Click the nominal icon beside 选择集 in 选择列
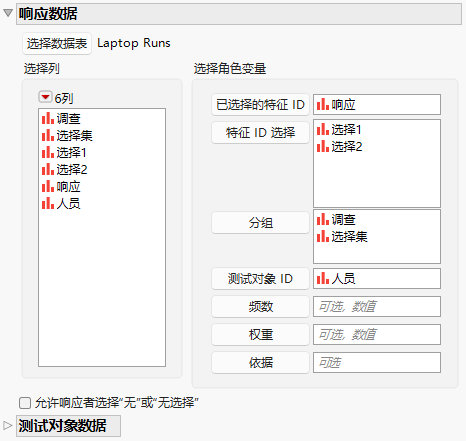466x441 pixels. tap(48, 135)
